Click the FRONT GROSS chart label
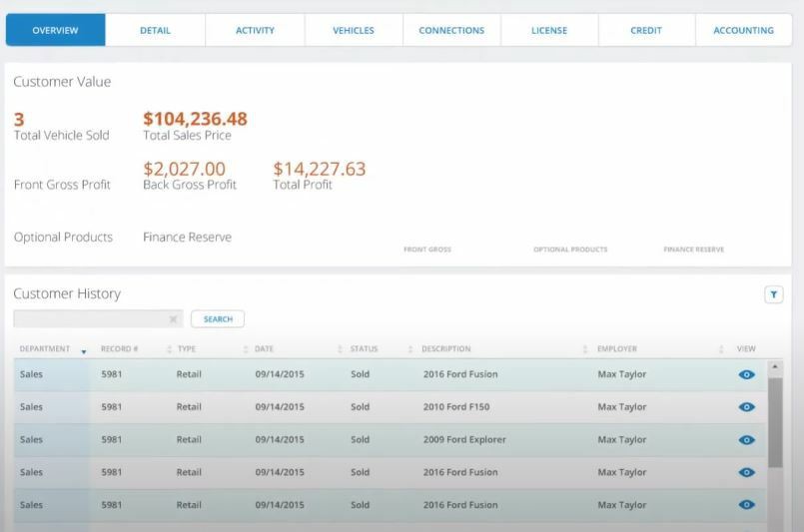Viewport: 804px width, 532px height. click(x=427, y=250)
